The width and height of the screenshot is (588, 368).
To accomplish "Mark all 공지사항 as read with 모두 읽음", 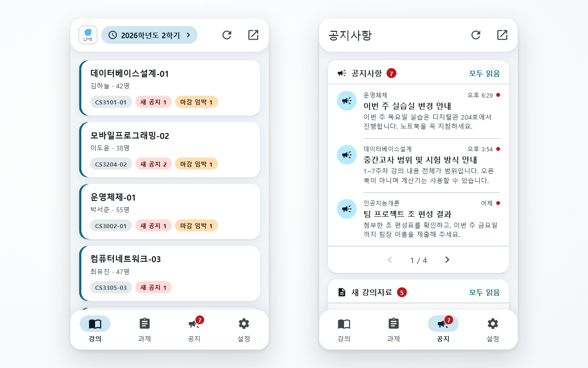I will (485, 73).
